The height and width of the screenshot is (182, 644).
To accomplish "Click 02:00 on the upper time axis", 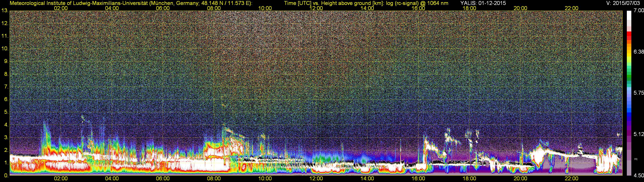I will point(61,8).
